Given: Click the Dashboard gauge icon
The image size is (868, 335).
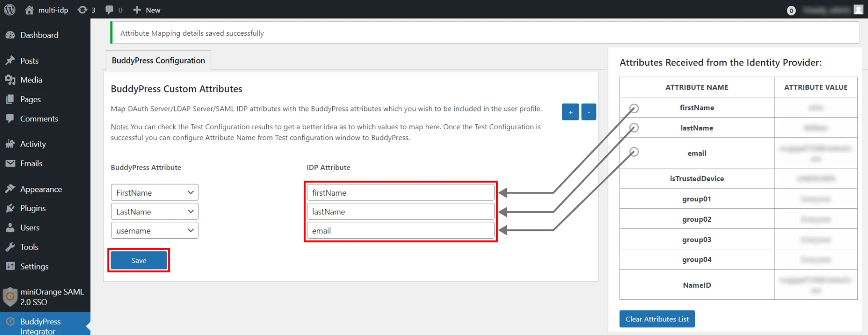Looking at the screenshot, I should click(x=10, y=35).
